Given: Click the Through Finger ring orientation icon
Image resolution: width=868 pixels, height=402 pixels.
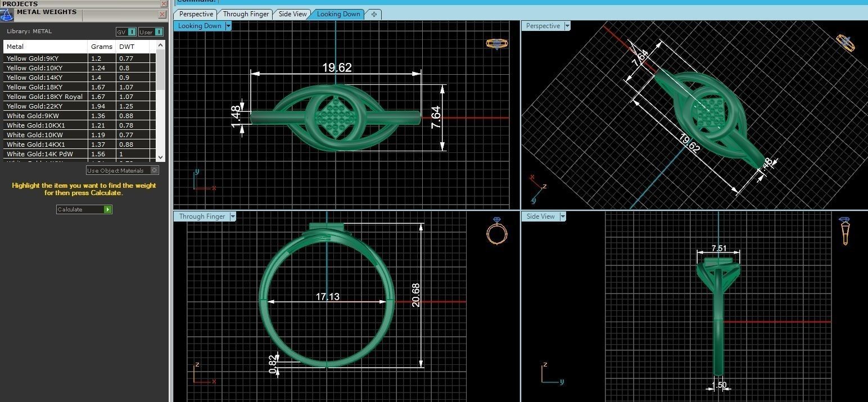Looking at the screenshot, I should [x=497, y=231].
